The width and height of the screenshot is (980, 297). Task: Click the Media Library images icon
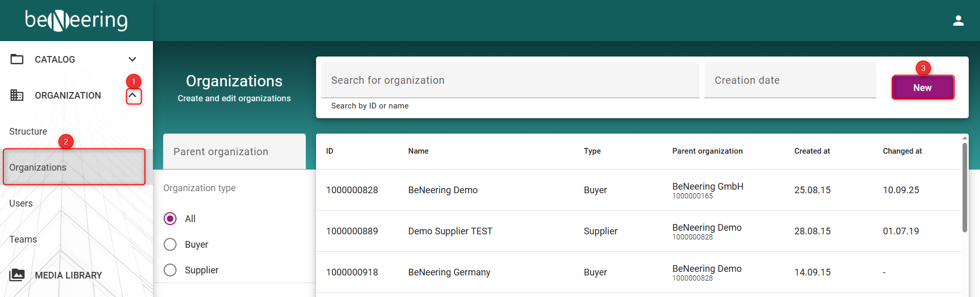[17, 275]
